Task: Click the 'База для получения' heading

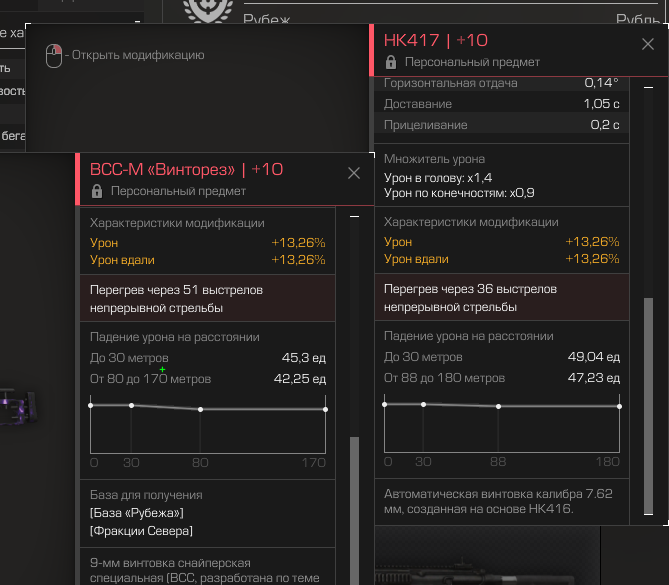Action: [146, 495]
